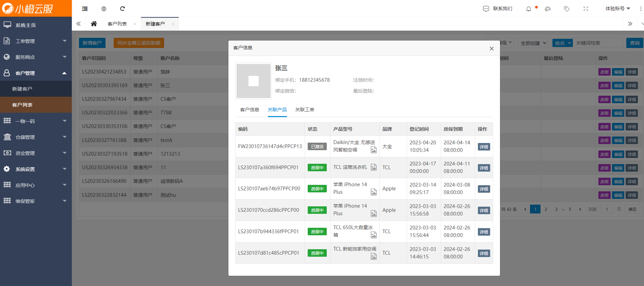
Task: Select 客户列表 sidebar submenu item
Action: [x=36, y=105]
